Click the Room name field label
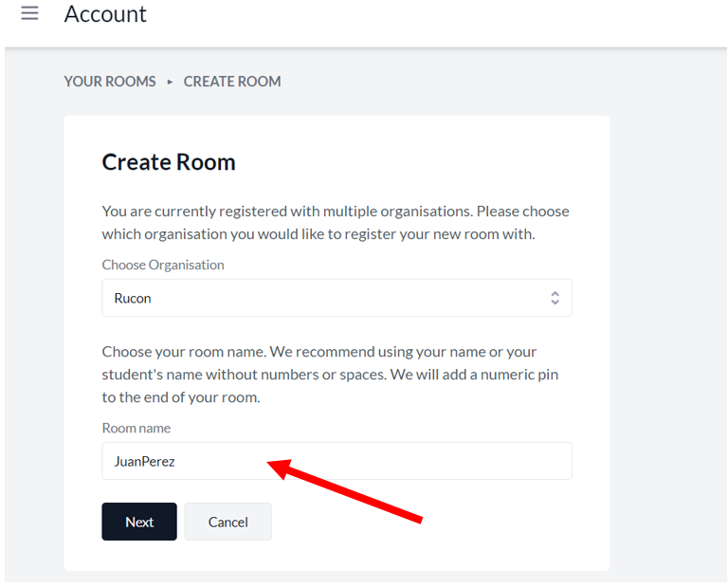The width and height of the screenshot is (728, 588). click(x=136, y=428)
